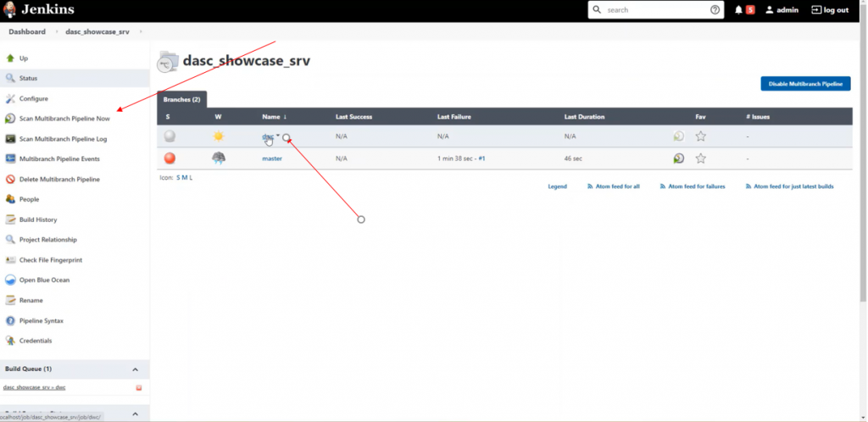Open Atom feed for just latest builds
The height and width of the screenshot is (422, 868).
pyautogui.click(x=789, y=186)
